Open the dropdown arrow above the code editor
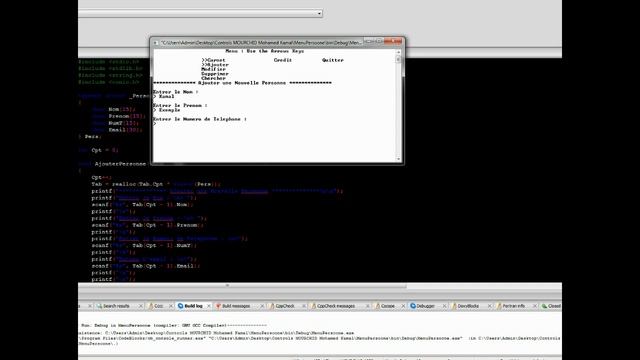This screenshot has width=640, height=360. [319, 13]
